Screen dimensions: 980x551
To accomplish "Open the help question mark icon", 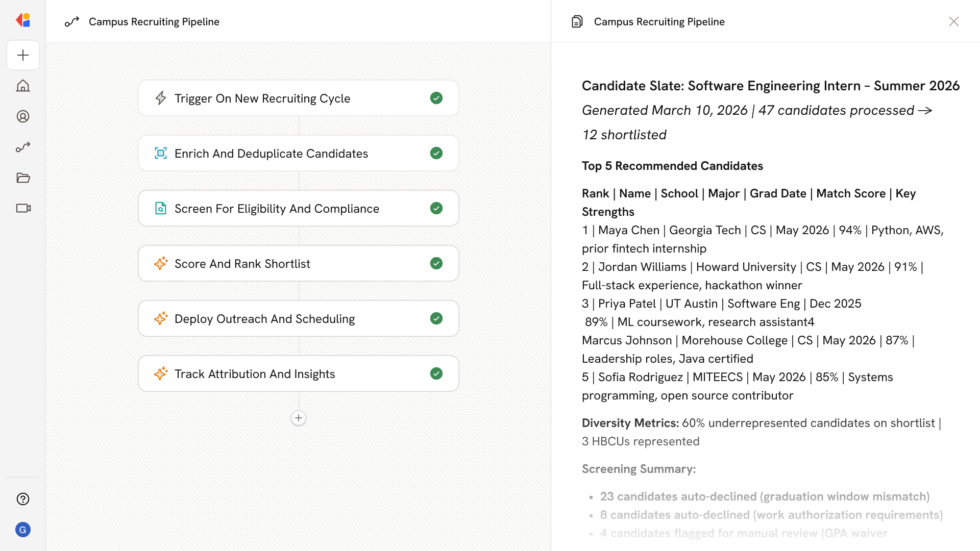I will coord(23,499).
